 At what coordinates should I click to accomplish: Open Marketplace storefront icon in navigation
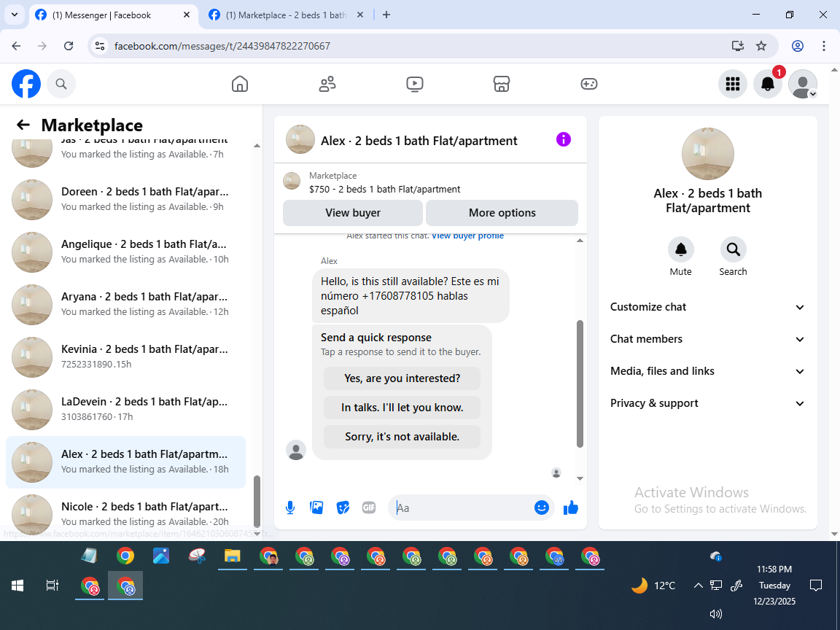[502, 84]
